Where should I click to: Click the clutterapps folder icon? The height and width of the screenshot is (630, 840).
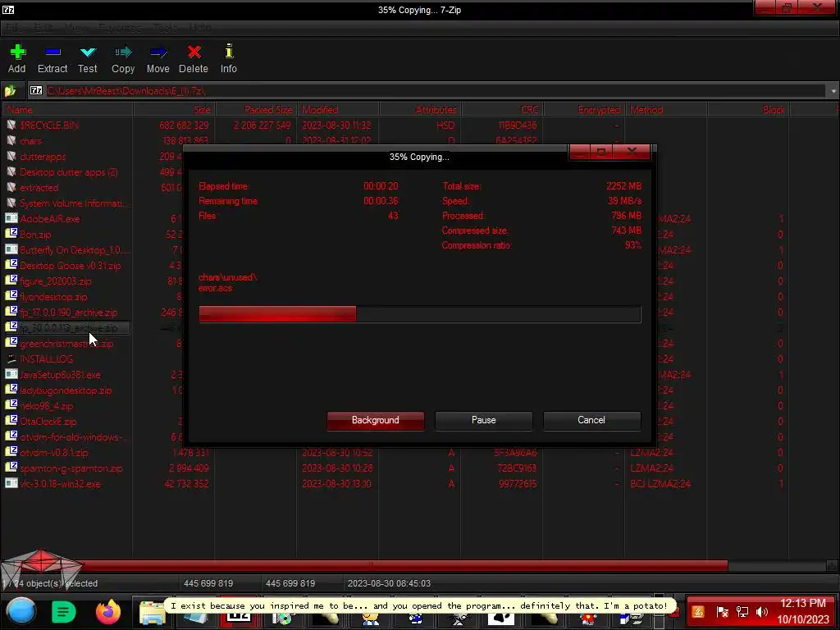click(11, 156)
